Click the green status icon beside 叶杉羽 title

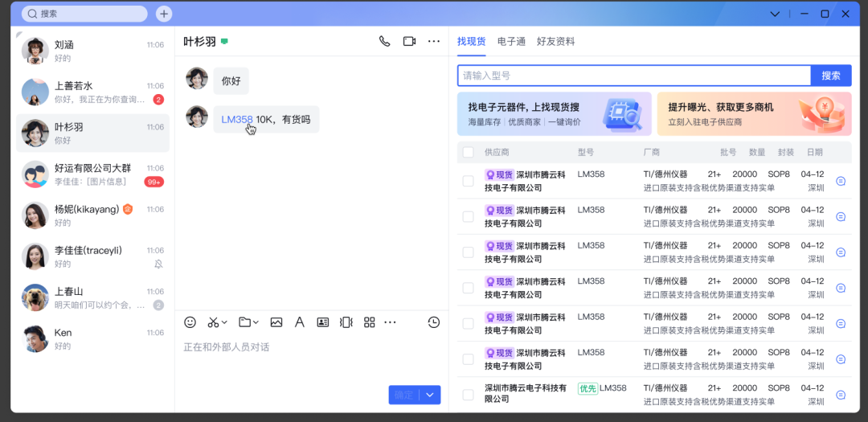click(224, 42)
